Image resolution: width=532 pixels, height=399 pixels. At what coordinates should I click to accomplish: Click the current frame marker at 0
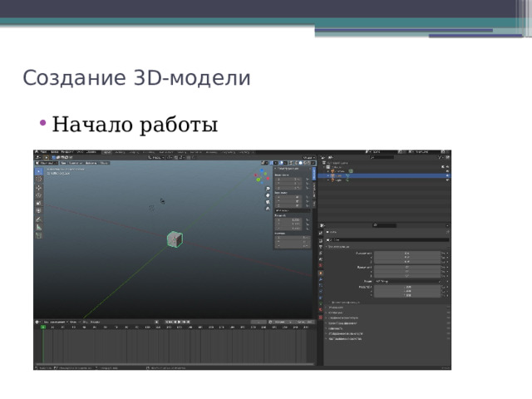(43, 327)
